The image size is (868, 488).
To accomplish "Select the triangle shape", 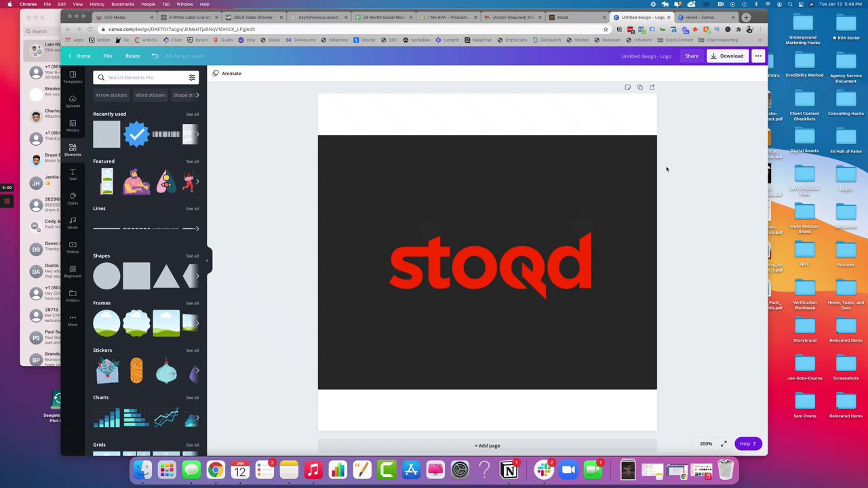I will pyautogui.click(x=166, y=276).
